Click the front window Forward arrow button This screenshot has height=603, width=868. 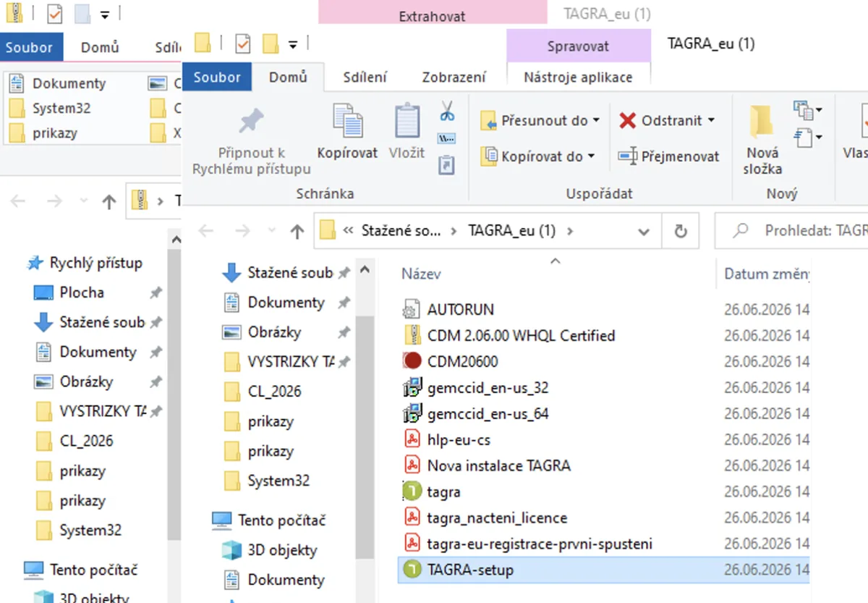[x=243, y=231]
